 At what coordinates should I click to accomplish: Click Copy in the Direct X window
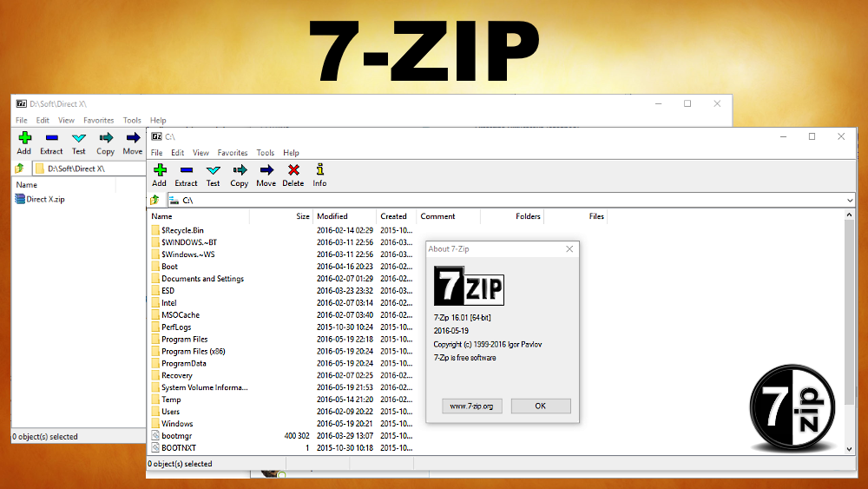(105, 143)
